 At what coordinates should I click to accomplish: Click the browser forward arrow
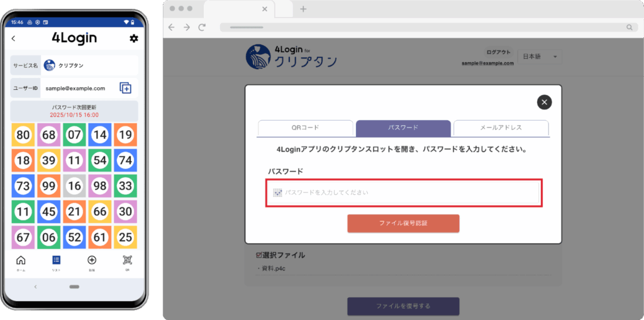187,27
